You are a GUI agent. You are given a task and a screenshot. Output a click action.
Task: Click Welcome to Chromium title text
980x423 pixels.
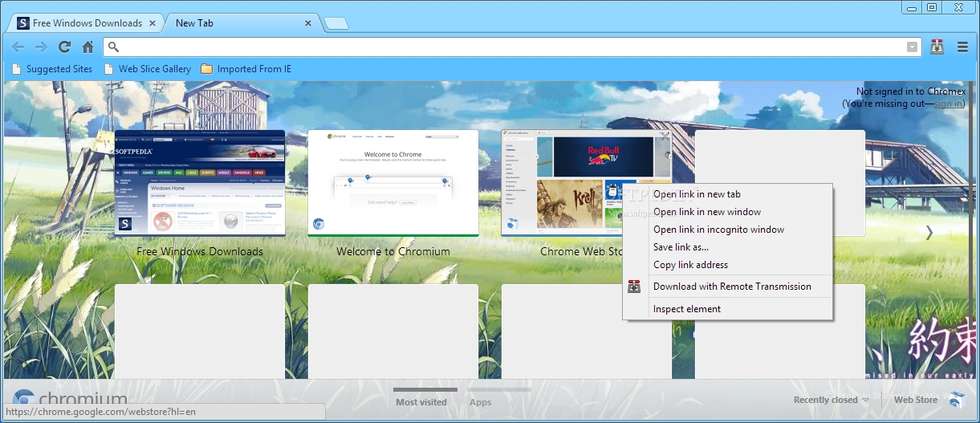393,251
